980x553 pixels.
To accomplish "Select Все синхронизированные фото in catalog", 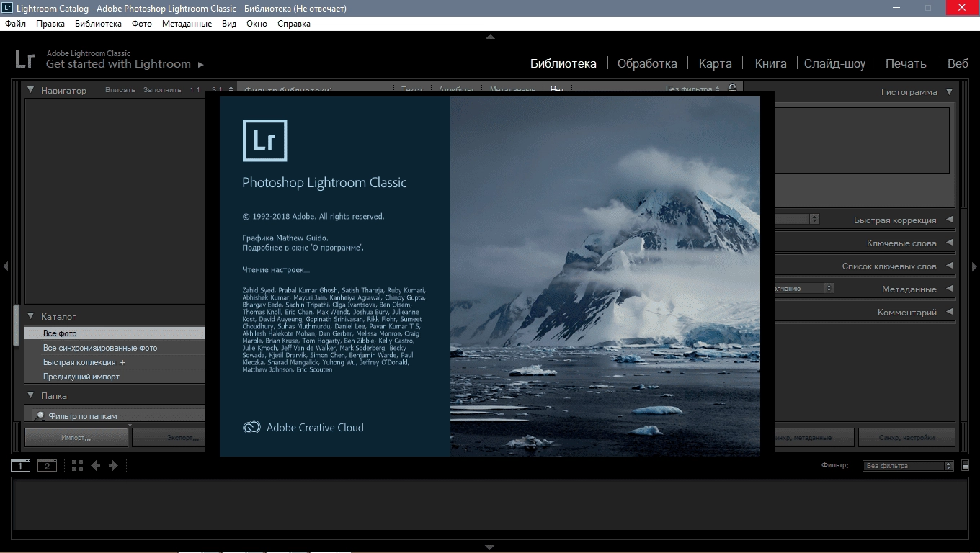I will point(115,348).
